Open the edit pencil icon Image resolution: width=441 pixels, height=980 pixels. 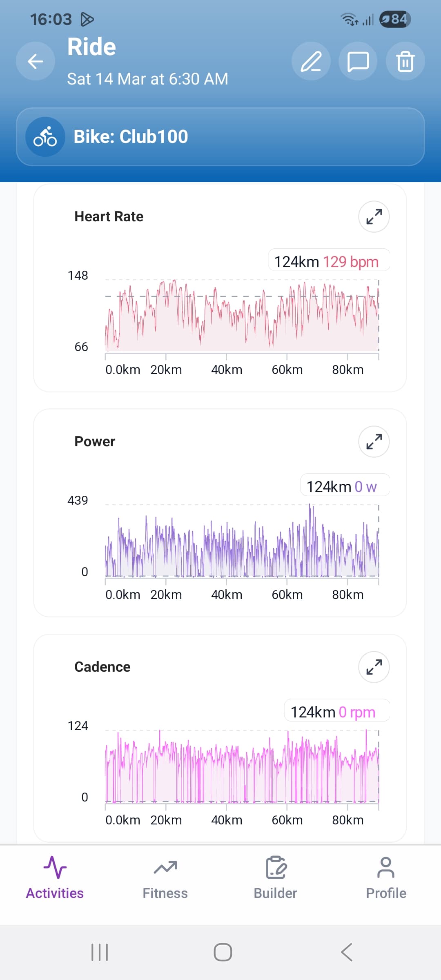click(311, 61)
